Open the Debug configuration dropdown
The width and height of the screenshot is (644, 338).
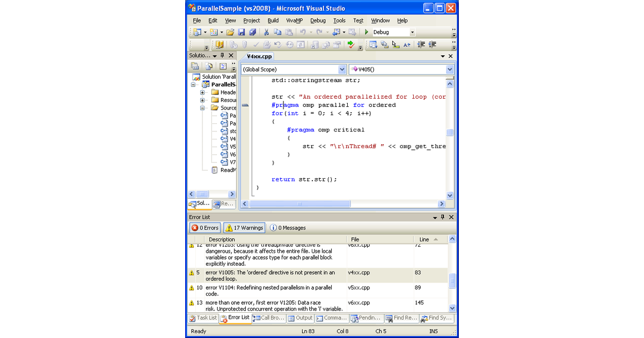tap(412, 32)
